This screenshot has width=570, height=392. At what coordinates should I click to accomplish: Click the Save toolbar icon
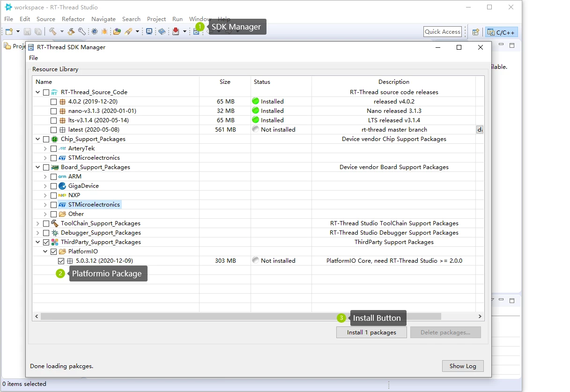click(28, 31)
